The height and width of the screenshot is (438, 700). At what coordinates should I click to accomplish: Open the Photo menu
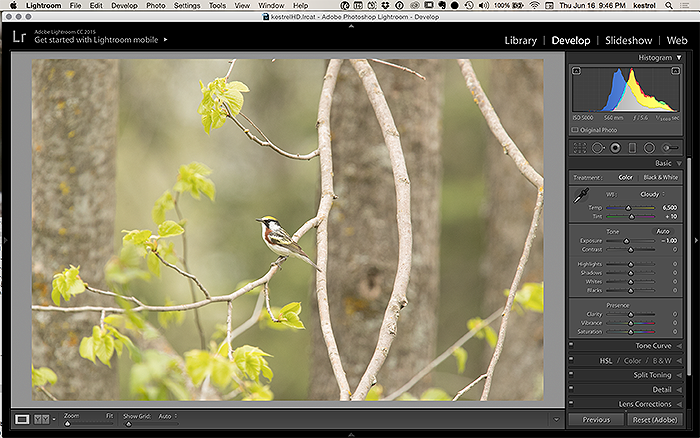click(x=155, y=5)
